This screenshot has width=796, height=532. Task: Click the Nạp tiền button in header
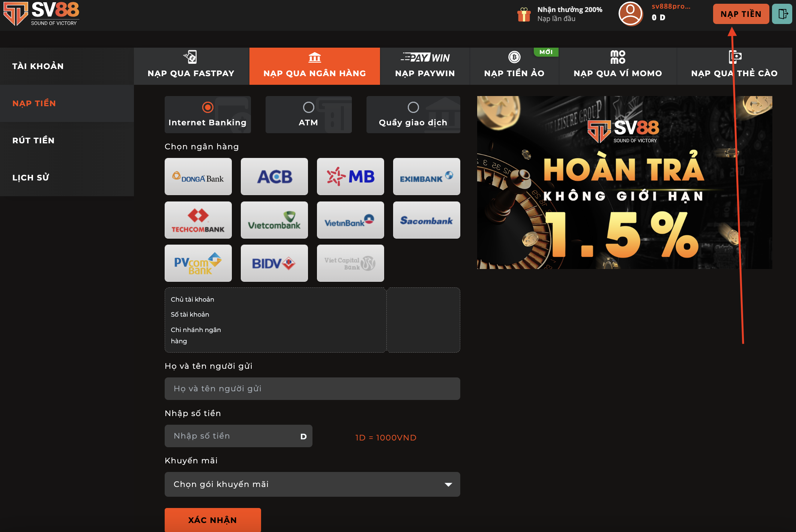click(x=741, y=14)
